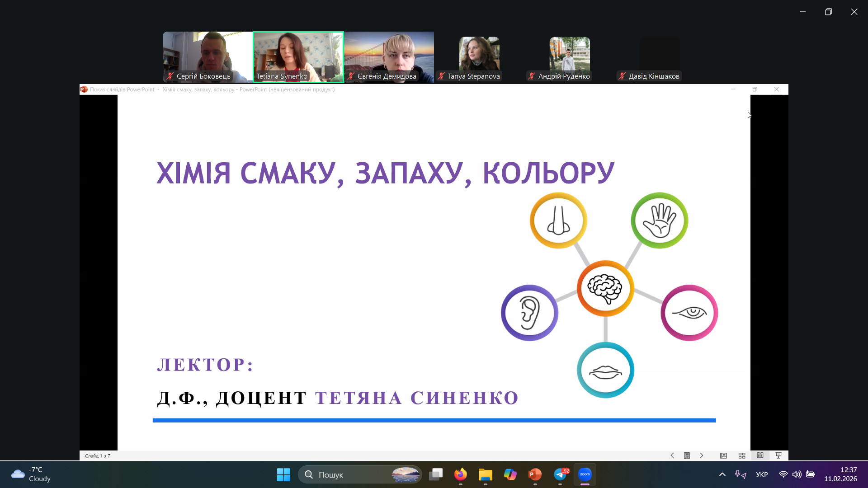Click Tanya Stepanova participant tile

click(x=479, y=56)
